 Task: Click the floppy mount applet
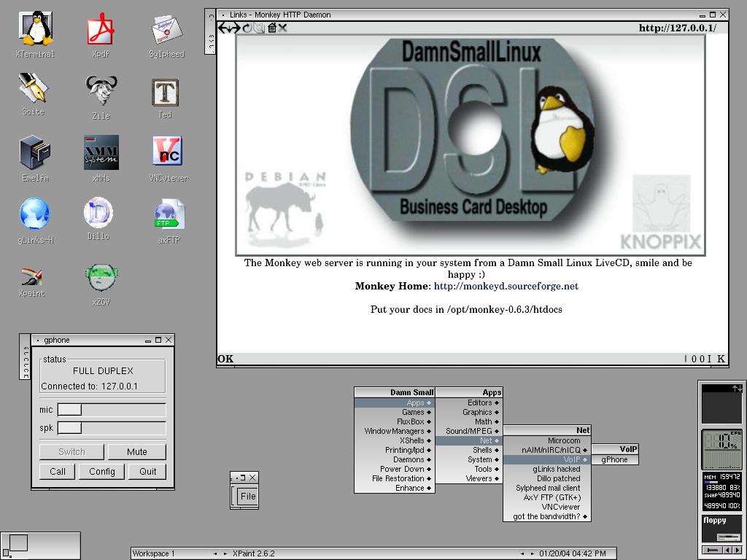[x=722, y=528]
